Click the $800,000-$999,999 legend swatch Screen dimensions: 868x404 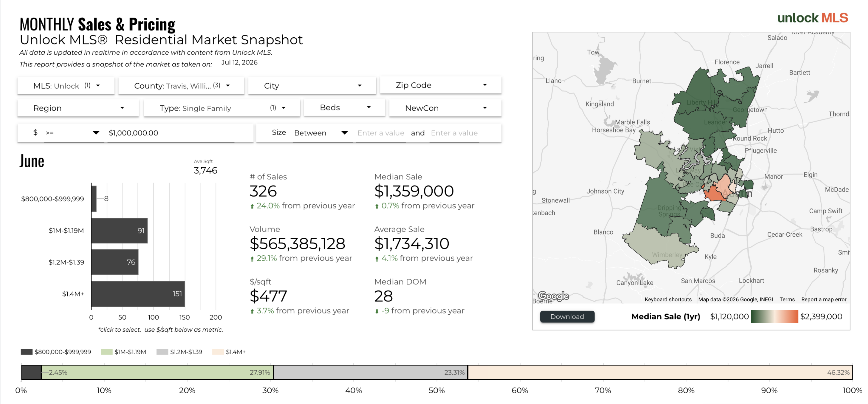pyautogui.click(x=27, y=352)
